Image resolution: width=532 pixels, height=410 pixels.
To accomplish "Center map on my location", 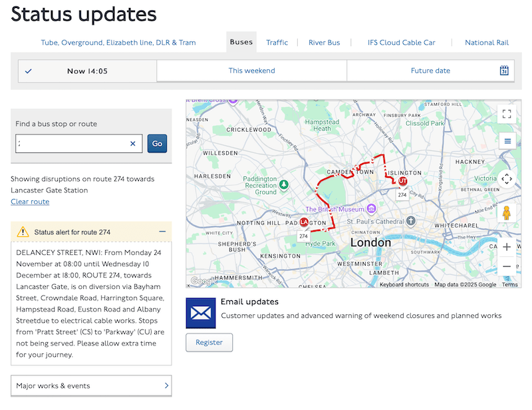I will pyautogui.click(x=507, y=179).
